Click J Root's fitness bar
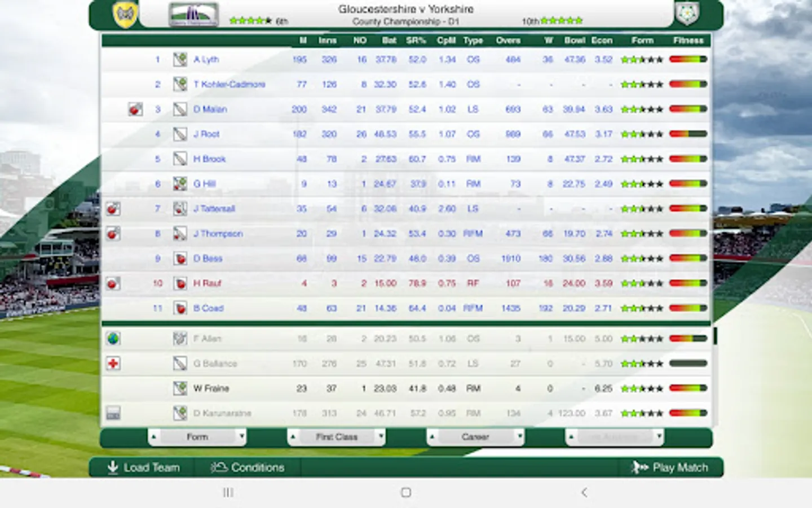Screen dimensions: 812x508 pyautogui.click(x=688, y=134)
